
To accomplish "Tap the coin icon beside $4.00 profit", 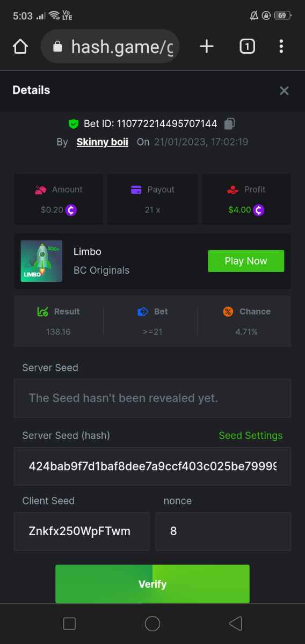I will pyautogui.click(x=259, y=210).
